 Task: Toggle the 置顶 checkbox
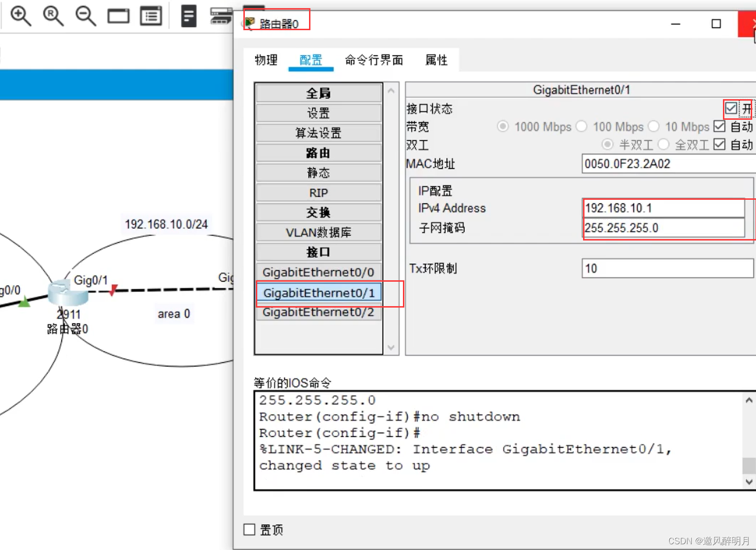point(249,529)
